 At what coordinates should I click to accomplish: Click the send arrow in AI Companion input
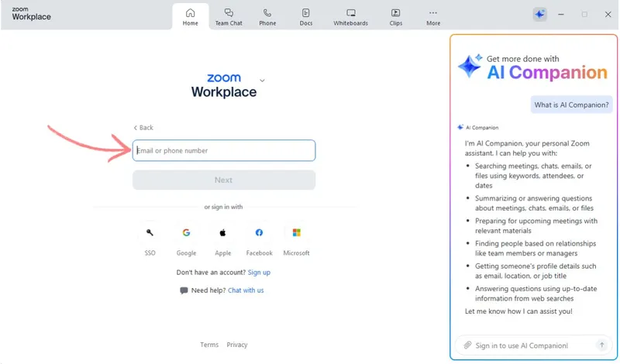(601, 345)
